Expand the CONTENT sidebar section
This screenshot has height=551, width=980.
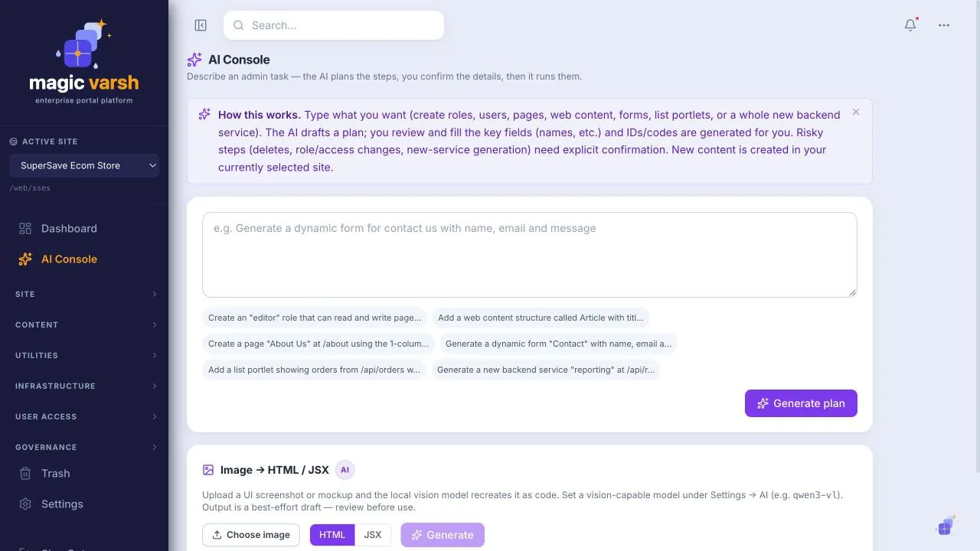pos(84,324)
